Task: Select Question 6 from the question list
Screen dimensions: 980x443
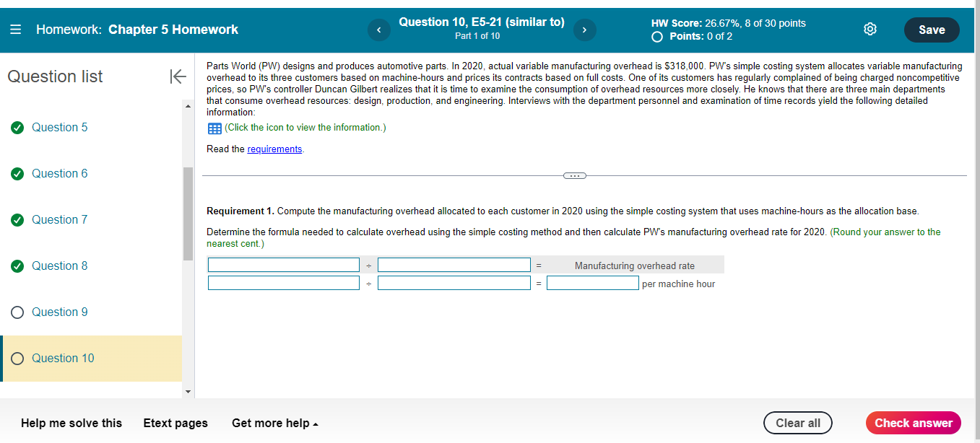Action: (x=58, y=173)
